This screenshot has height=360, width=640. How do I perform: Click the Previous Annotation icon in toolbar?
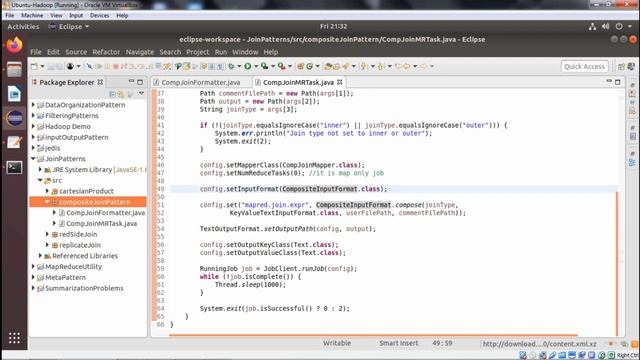[x=380, y=66]
